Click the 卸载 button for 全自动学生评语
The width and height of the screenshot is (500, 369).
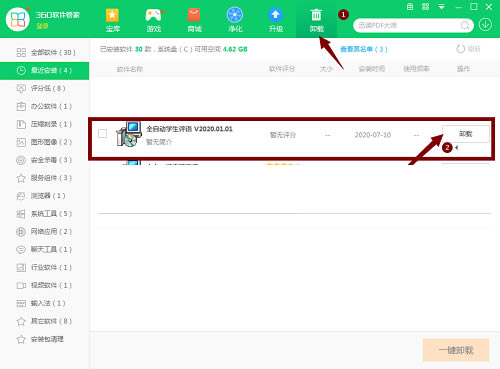click(465, 134)
